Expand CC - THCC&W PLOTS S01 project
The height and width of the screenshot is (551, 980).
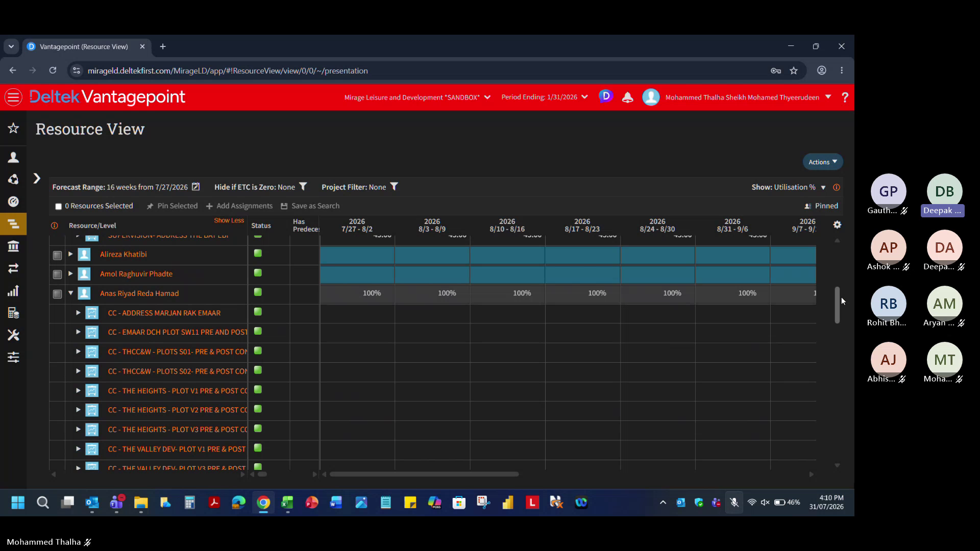pyautogui.click(x=78, y=351)
